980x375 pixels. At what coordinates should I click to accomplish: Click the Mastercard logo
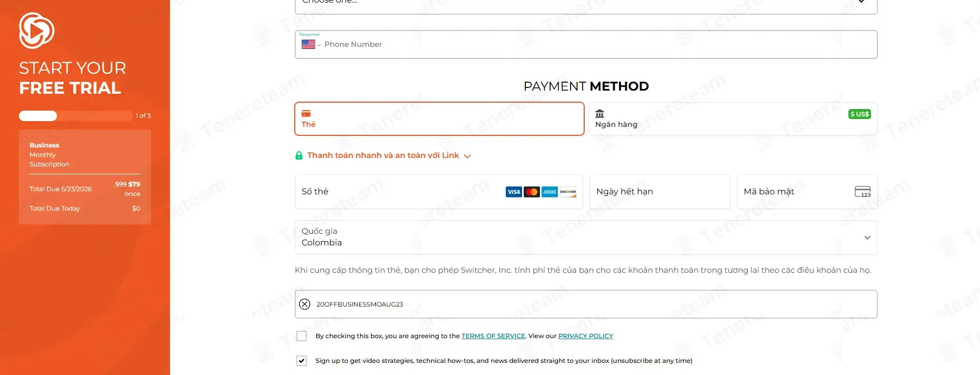[x=532, y=192]
